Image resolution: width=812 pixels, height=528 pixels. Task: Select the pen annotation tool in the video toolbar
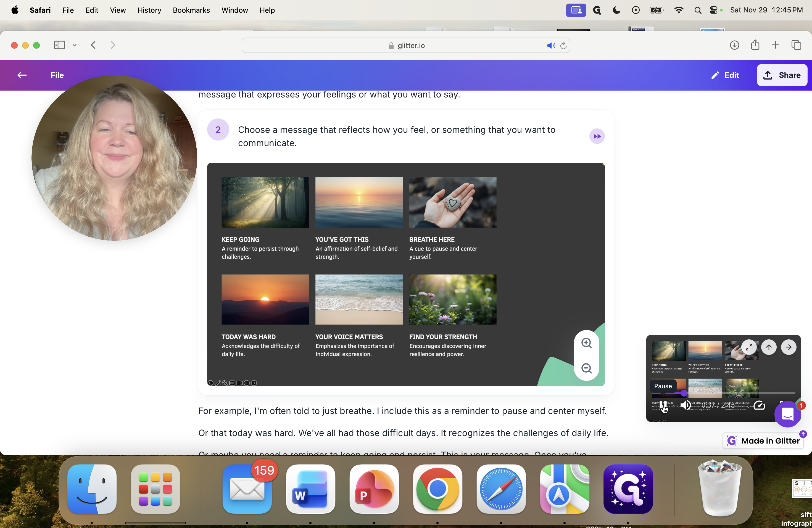(218, 383)
